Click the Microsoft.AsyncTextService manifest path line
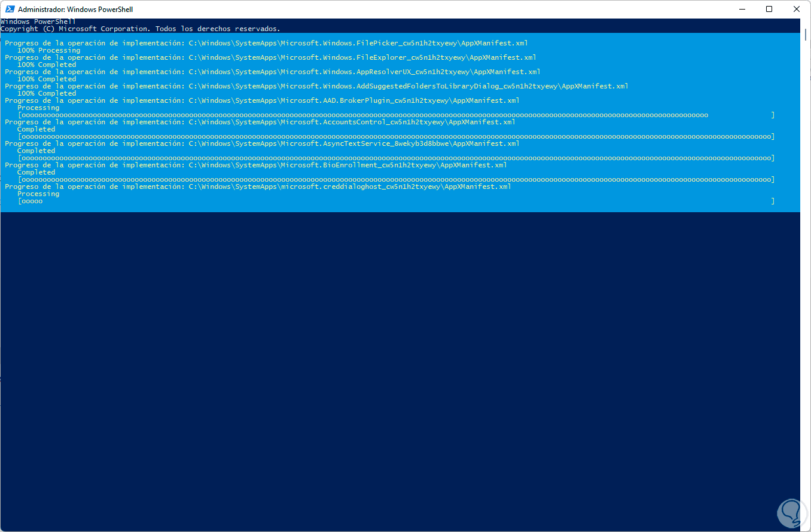The width and height of the screenshot is (811, 532). point(262,143)
